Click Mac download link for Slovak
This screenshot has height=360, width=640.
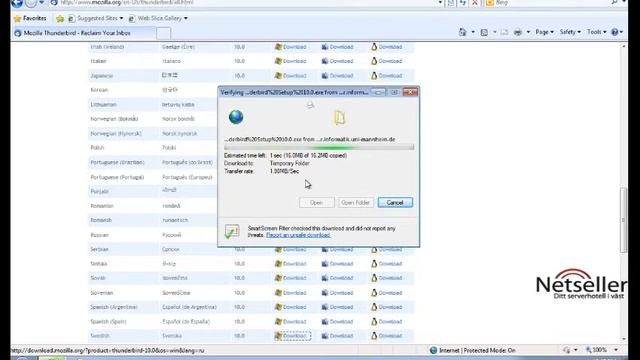point(337,278)
